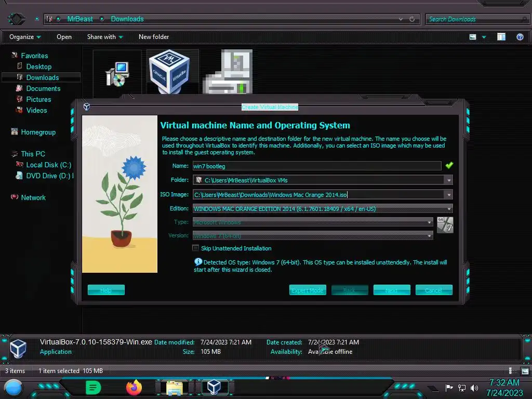The height and width of the screenshot is (399, 532).
Task: Open the Edition dropdown arrow
Action: (x=449, y=209)
